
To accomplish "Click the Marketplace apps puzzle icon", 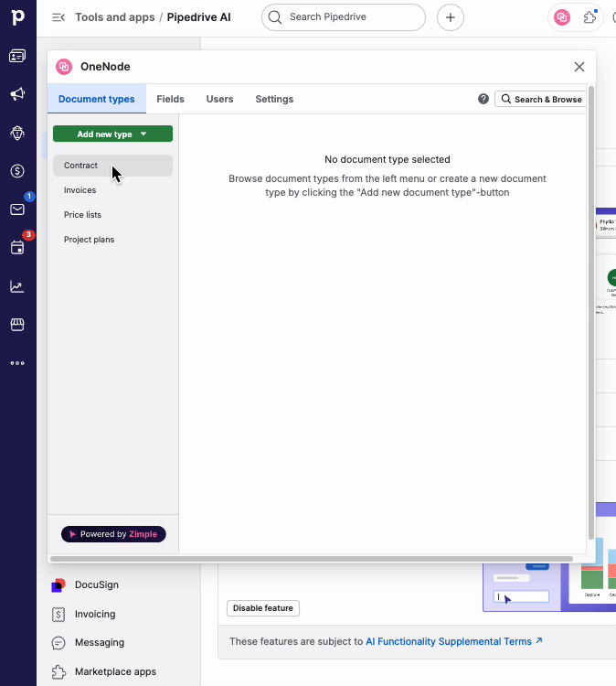I will pyautogui.click(x=58, y=672).
